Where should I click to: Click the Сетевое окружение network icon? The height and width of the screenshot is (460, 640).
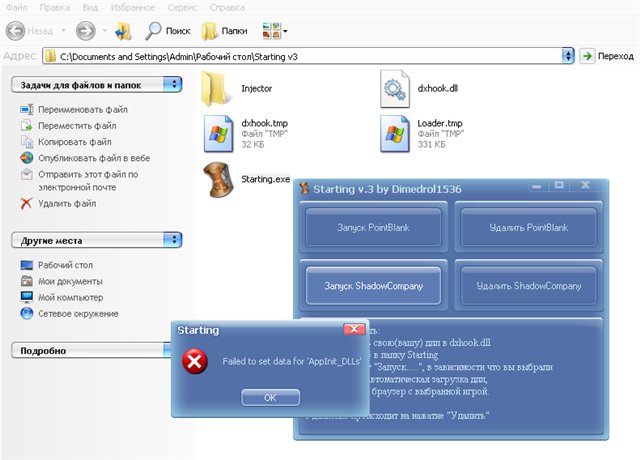[27, 313]
